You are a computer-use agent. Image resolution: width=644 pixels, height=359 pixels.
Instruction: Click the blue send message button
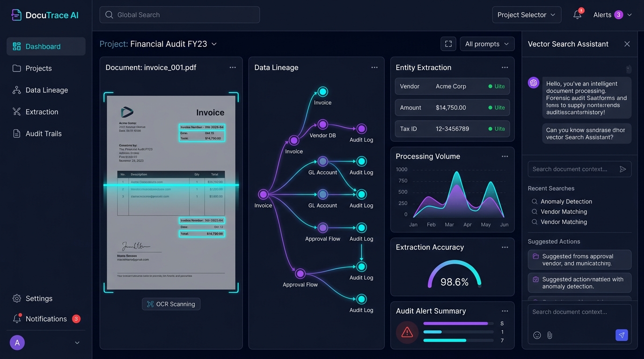(x=622, y=335)
